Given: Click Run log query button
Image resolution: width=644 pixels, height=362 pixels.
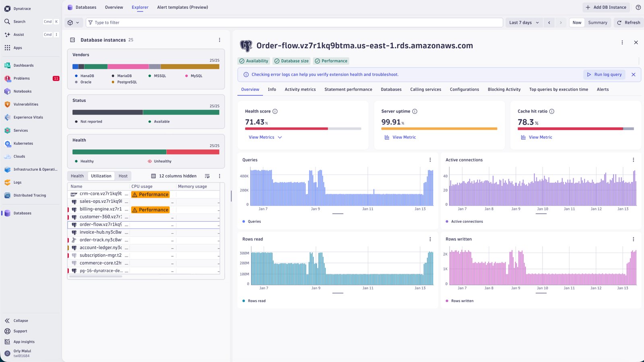Looking at the screenshot, I should point(604,74).
